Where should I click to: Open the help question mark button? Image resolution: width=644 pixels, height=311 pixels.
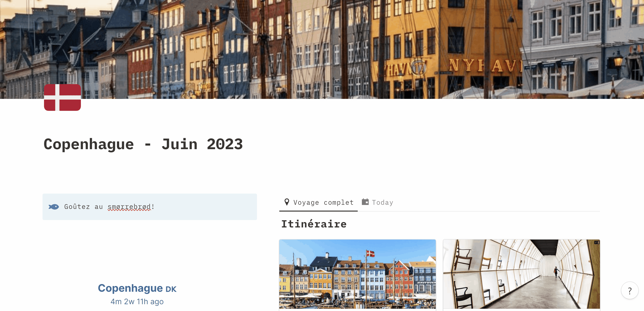pos(630,290)
